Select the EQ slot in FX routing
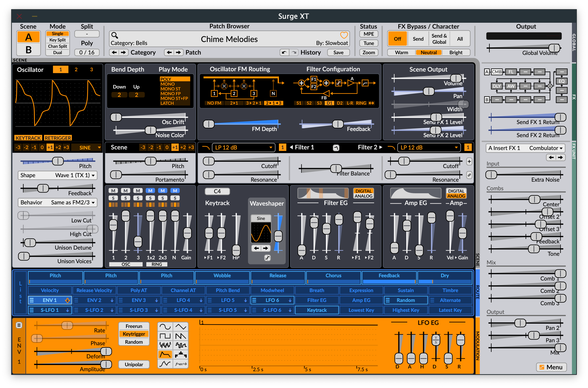This screenshot has width=588, height=388. pos(562,81)
